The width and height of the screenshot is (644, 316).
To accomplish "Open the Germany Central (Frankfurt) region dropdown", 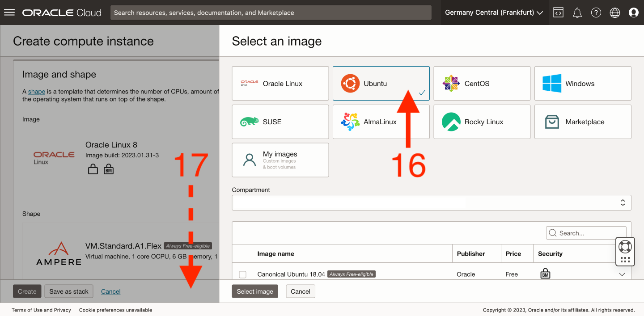I will tap(494, 13).
